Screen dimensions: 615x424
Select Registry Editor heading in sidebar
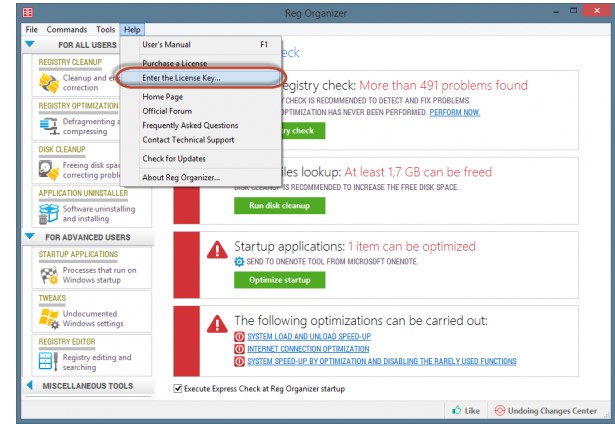tap(67, 342)
